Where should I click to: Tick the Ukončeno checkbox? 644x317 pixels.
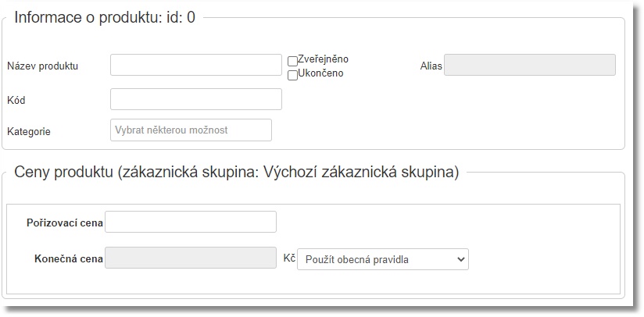click(x=292, y=75)
